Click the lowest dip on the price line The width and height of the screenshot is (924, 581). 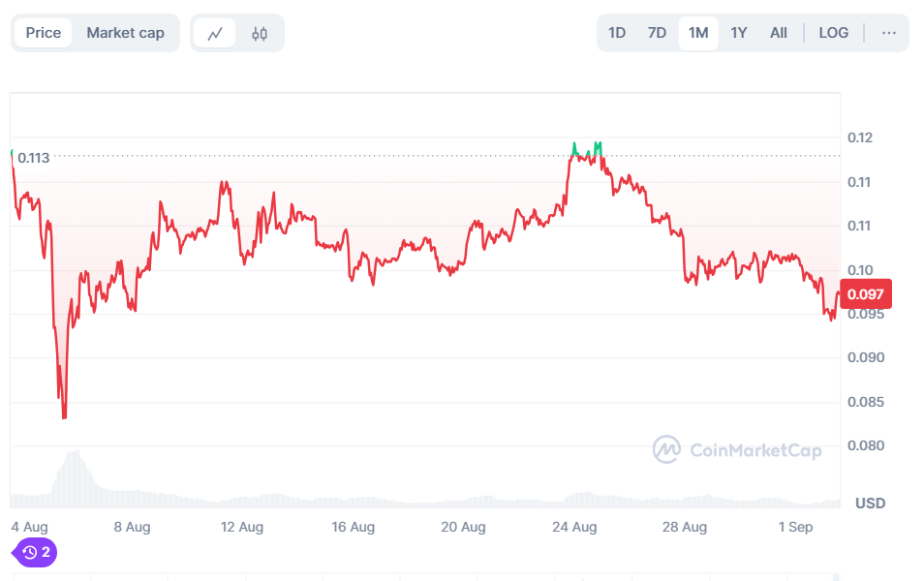tap(64, 416)
